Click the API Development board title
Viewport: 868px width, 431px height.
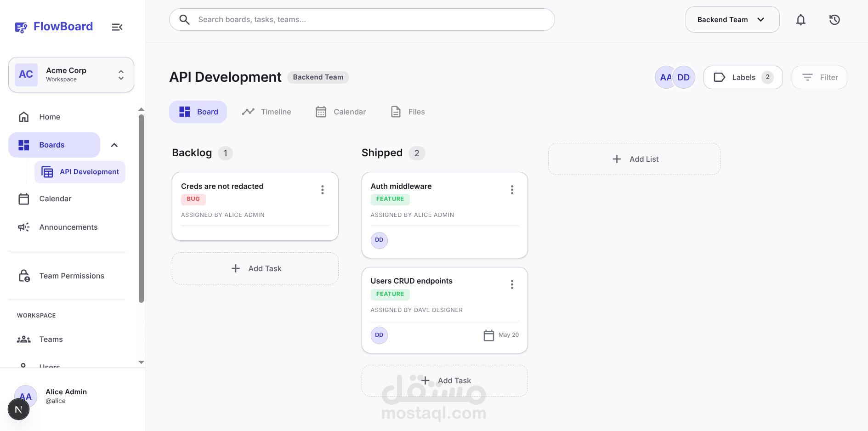(x=225, y=77)
